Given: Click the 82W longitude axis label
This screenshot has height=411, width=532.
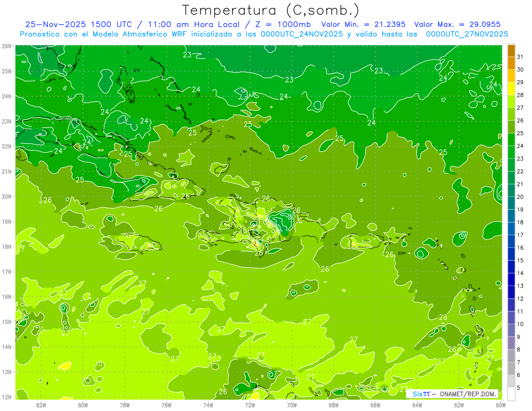Looking at the screenshot, I should pos(41,405).
